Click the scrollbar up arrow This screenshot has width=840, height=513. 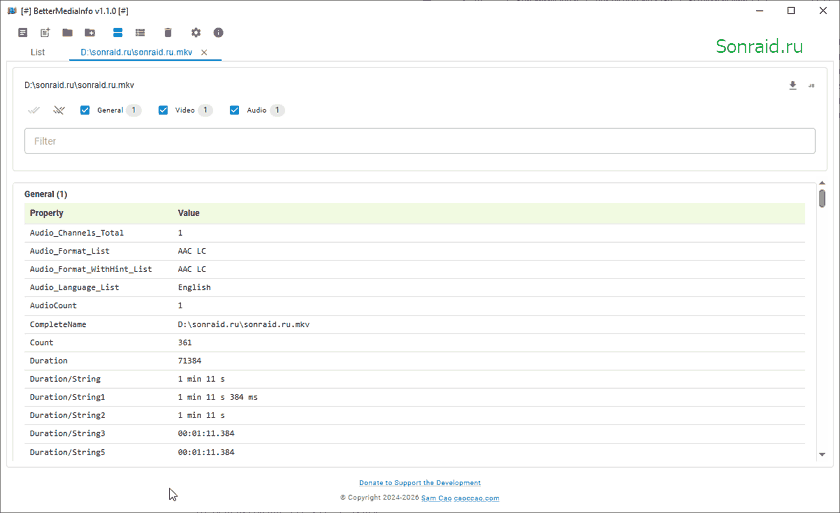coord(822,183)
